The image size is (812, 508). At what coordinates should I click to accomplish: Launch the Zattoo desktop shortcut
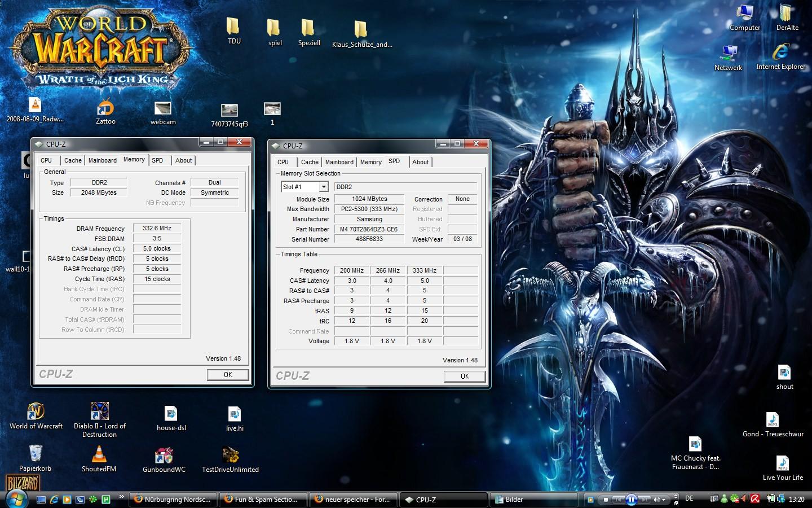105,112
